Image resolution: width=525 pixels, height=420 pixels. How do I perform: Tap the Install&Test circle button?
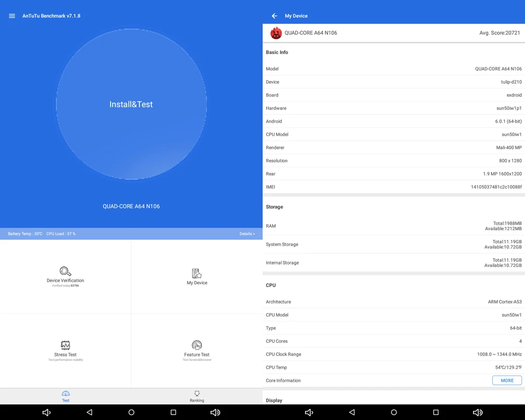(x=131, y=104)
